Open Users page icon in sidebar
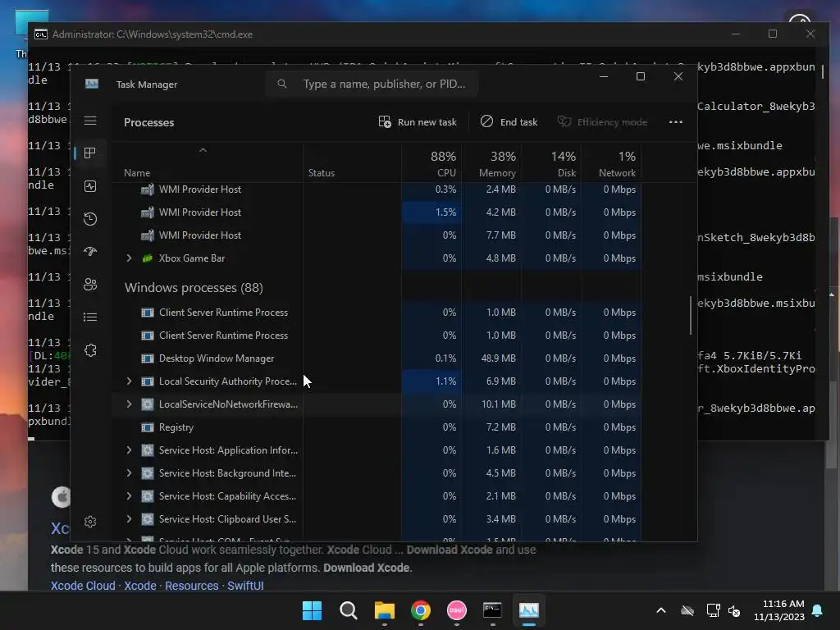 [90, 285]
